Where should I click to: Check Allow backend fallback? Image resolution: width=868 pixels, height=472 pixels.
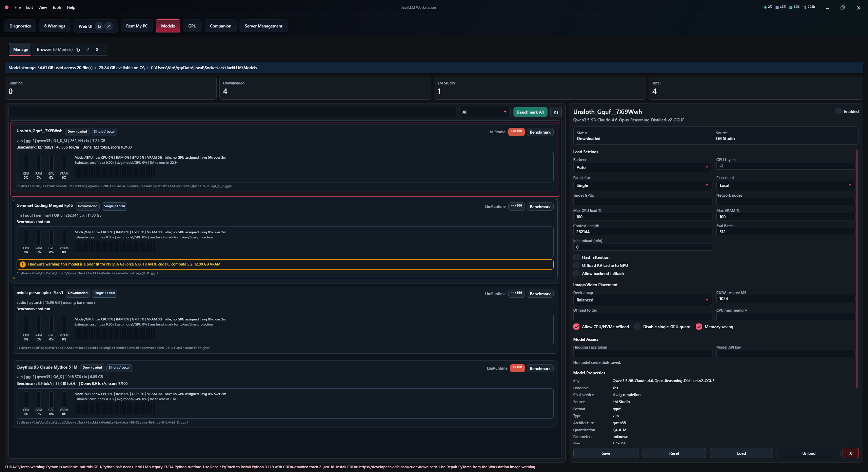point(576,273)
